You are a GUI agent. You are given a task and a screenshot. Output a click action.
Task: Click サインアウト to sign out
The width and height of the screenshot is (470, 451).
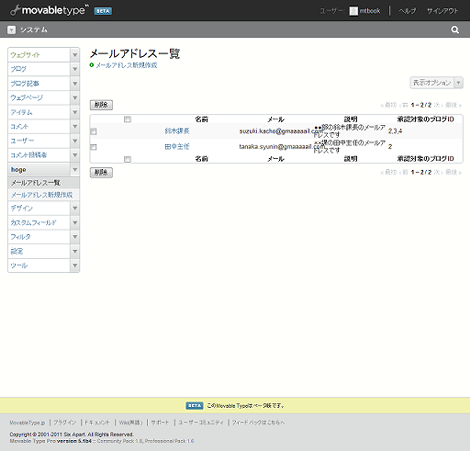tap(442, 11)
